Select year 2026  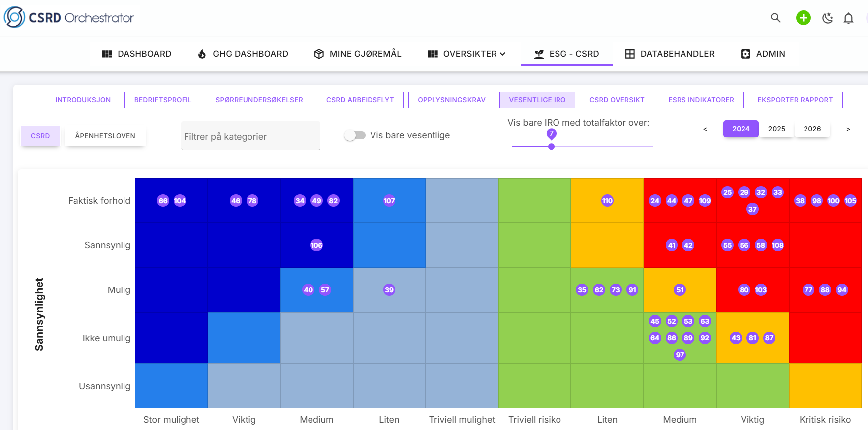[x=812, y=129]
